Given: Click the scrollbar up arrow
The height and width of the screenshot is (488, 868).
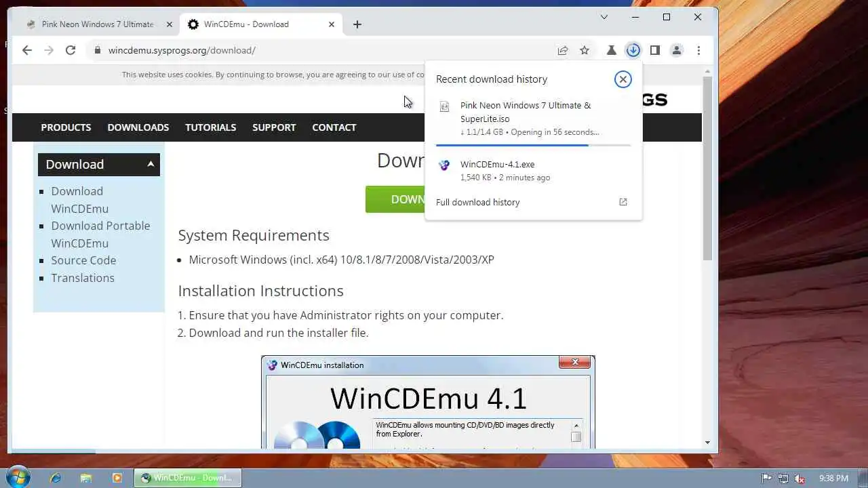Looking at the screenshot, I should [x=707, y=71].
